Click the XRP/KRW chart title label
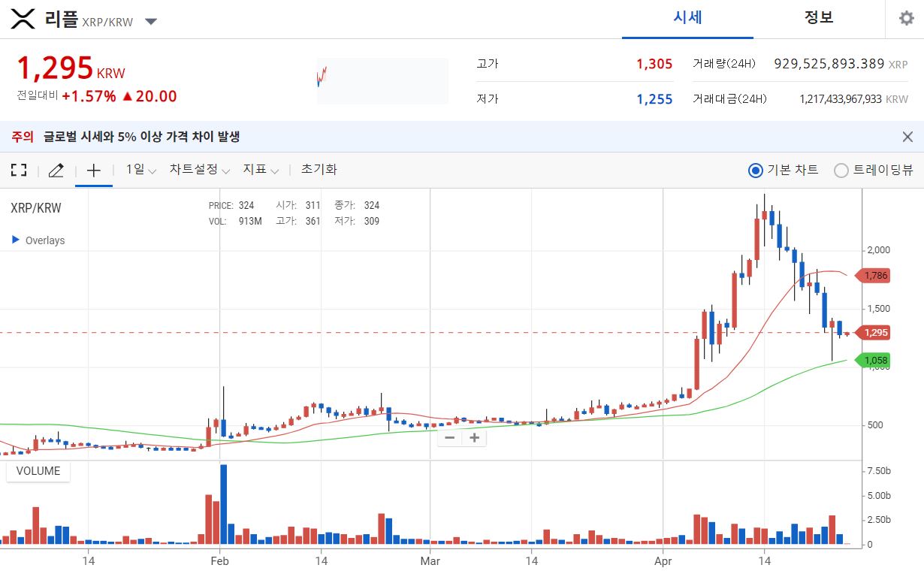Viewport: 924px width, 574px height. point(36,208)
